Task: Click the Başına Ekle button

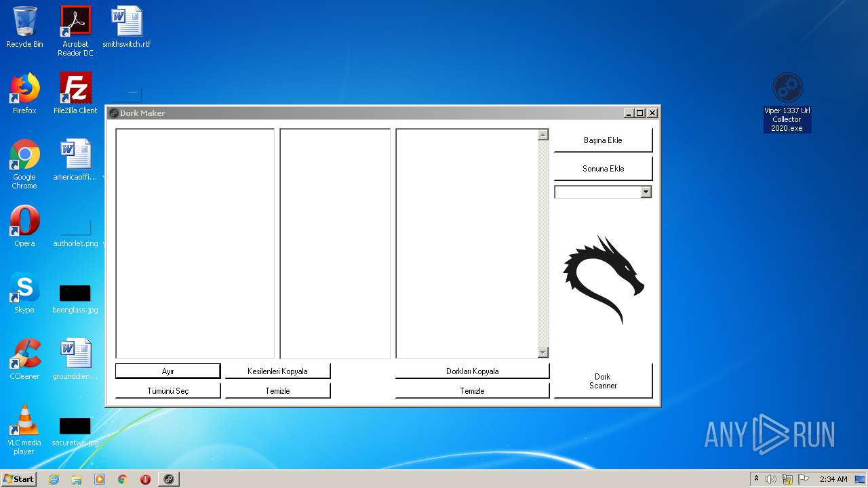Action: click(x=603, y=140)
